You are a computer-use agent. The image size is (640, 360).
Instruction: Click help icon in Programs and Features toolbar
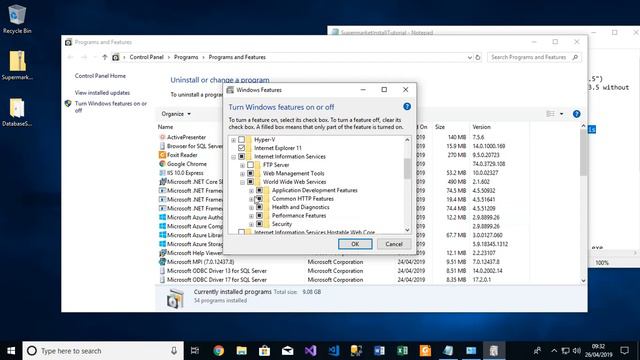[x=576, y=114]
